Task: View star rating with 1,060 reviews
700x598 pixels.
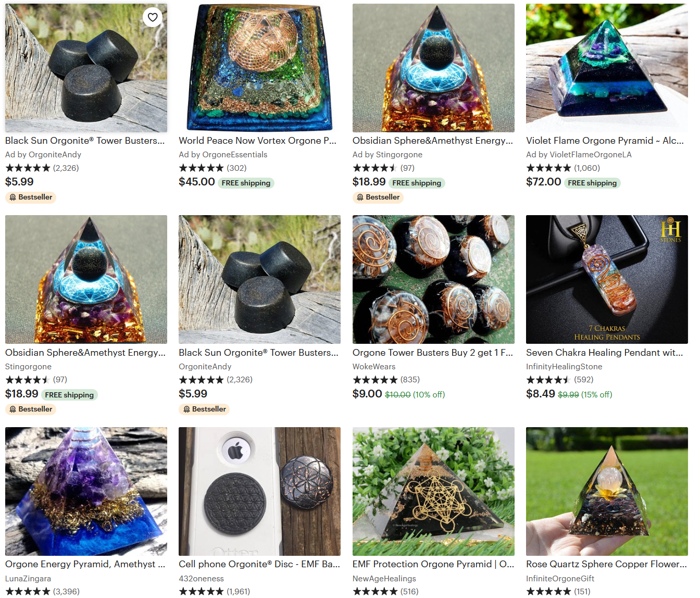Action: 548,168
